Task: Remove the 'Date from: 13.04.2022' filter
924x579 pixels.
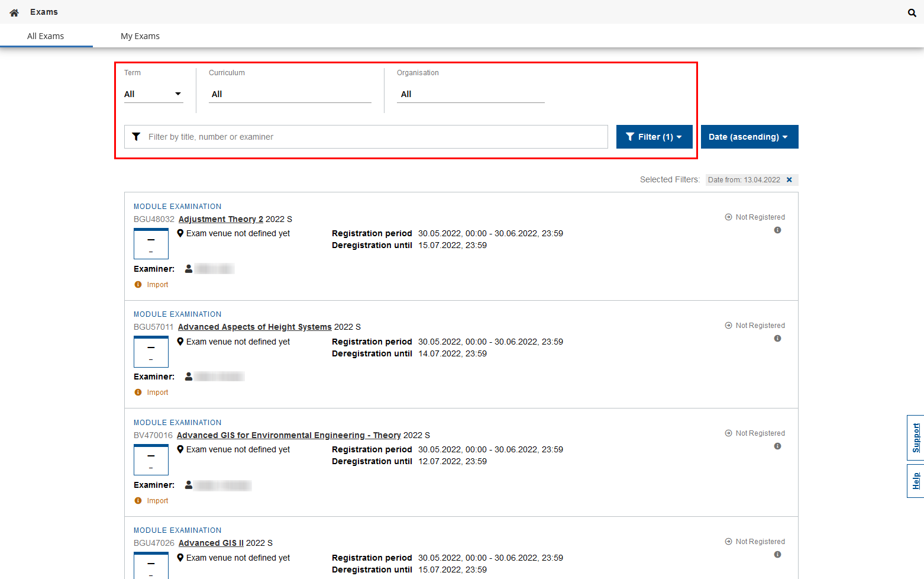Action: [x=789, y=180]
